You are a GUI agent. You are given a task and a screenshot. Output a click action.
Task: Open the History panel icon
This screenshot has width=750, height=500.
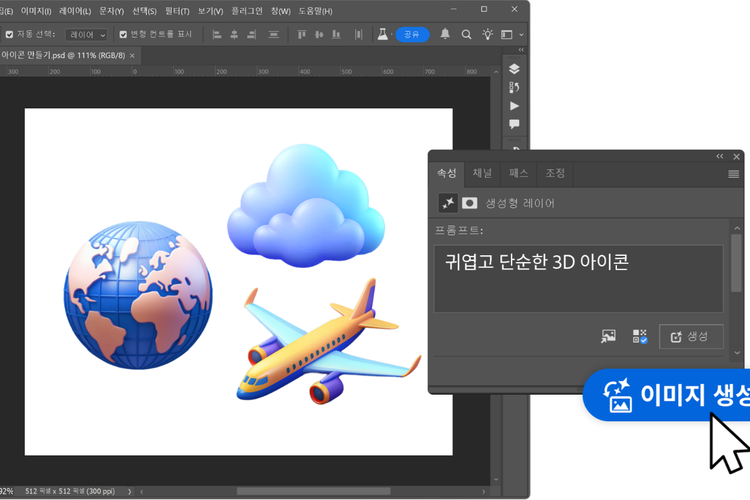(514, 88)
